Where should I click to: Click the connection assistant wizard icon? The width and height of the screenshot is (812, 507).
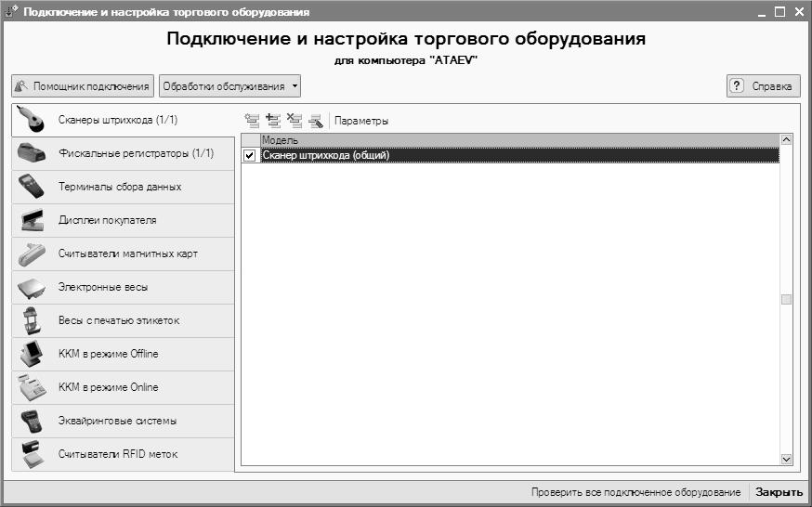pos(21,86)
